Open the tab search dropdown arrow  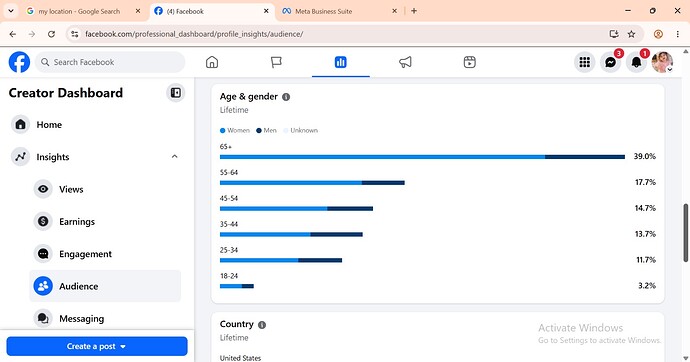(11, 11)
